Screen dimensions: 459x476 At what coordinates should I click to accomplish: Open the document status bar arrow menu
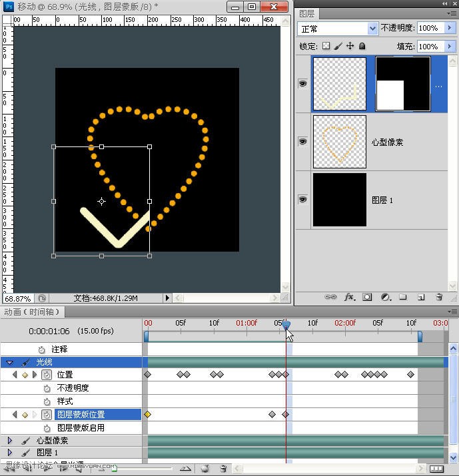[167, 298]
